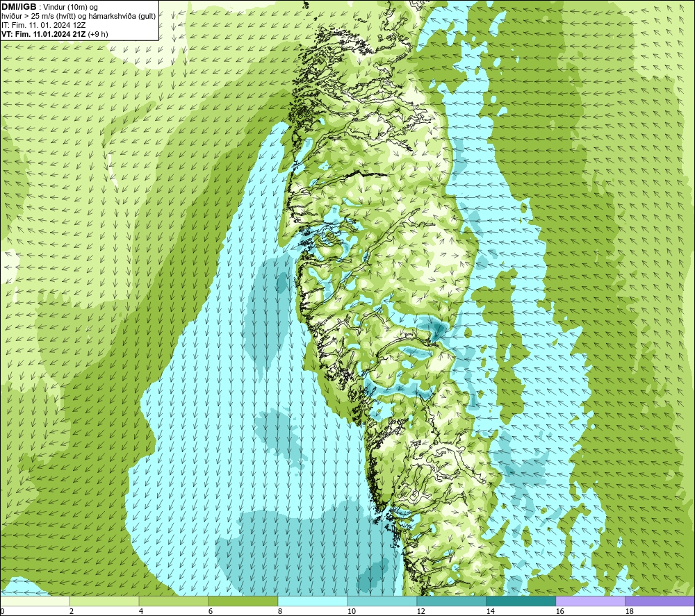Click the legend scale label '2'
The image size is (695, 616).
coord(72,611)
